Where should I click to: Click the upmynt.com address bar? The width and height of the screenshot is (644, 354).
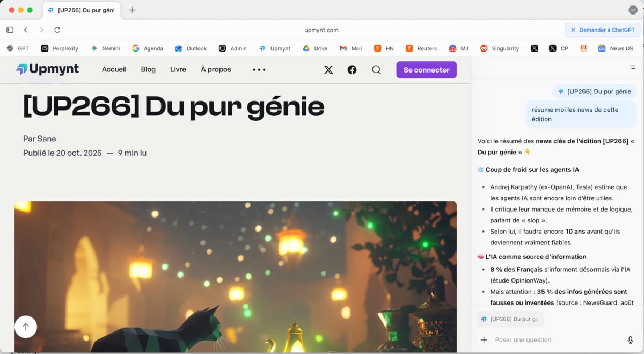(321, 30)
